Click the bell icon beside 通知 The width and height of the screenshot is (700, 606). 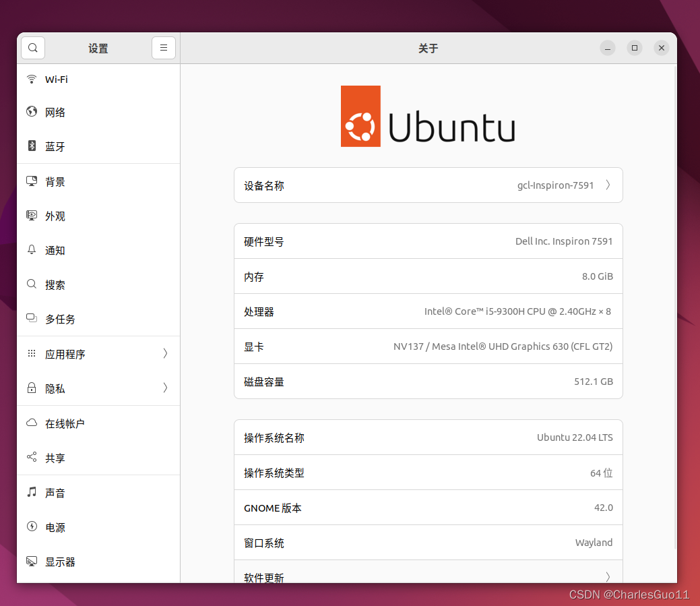coord(31,249)
